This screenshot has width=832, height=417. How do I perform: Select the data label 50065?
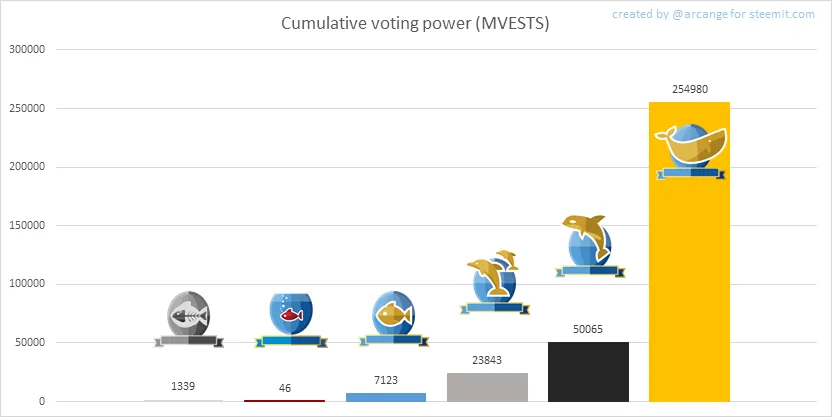(x=588, y=329)
